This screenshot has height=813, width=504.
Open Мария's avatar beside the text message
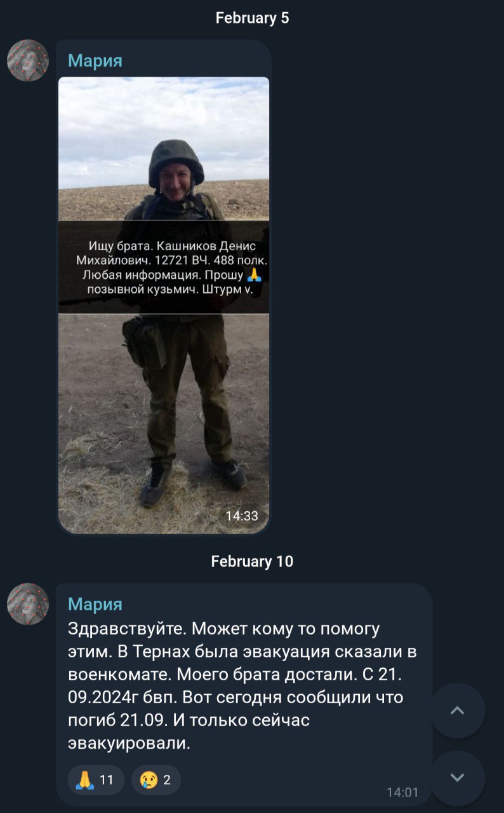tap(28, 604)
